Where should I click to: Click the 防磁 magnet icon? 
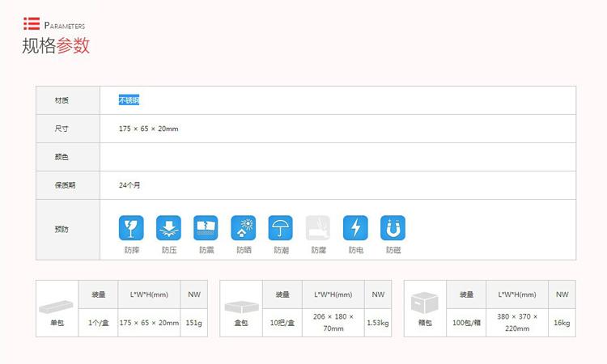(393, 227)
